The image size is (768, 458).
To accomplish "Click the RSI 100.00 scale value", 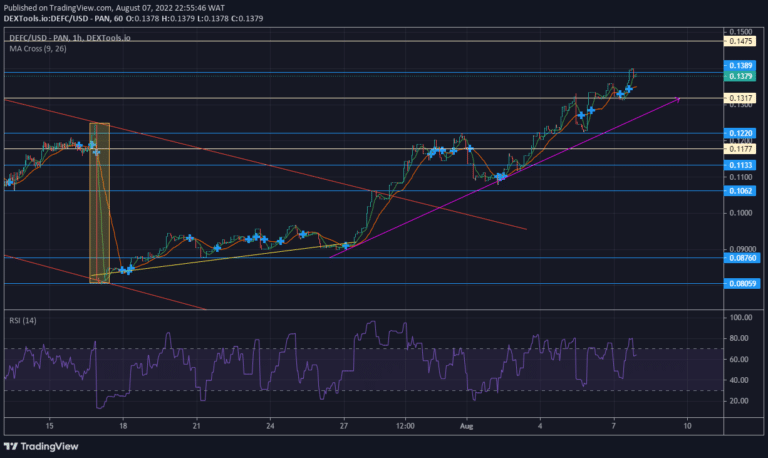I will [x=741, y=317].
